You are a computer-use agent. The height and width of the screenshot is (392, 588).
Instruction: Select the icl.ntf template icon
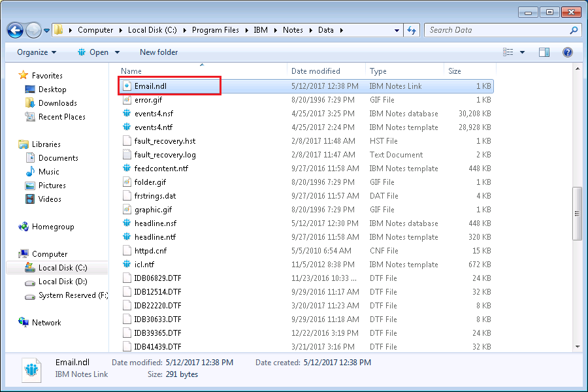click(127, 265)
